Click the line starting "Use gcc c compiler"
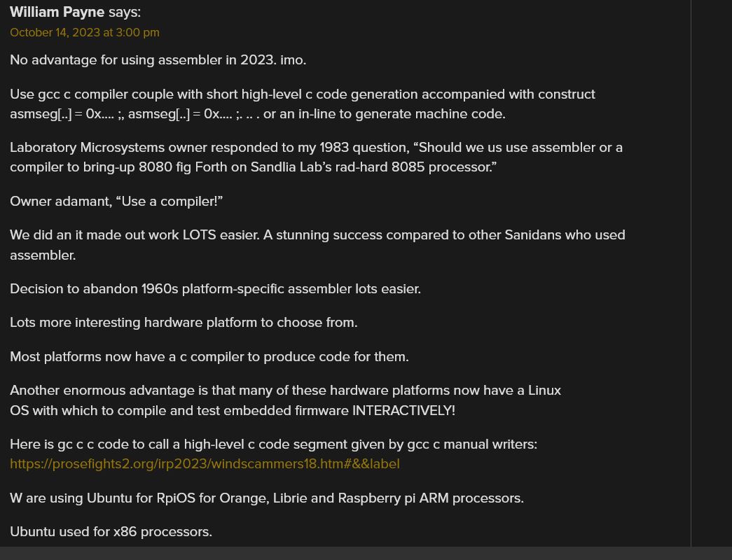 pyautogui.click(x=303, y=94)
